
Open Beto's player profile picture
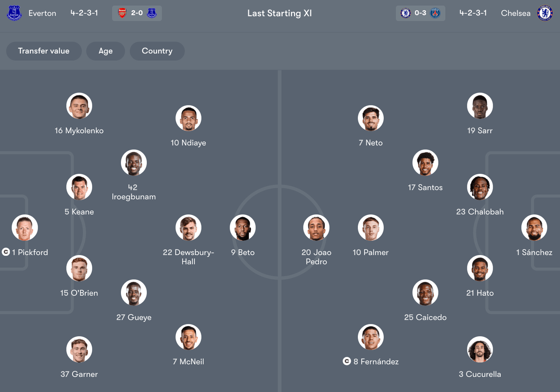[x=242, y=228]
